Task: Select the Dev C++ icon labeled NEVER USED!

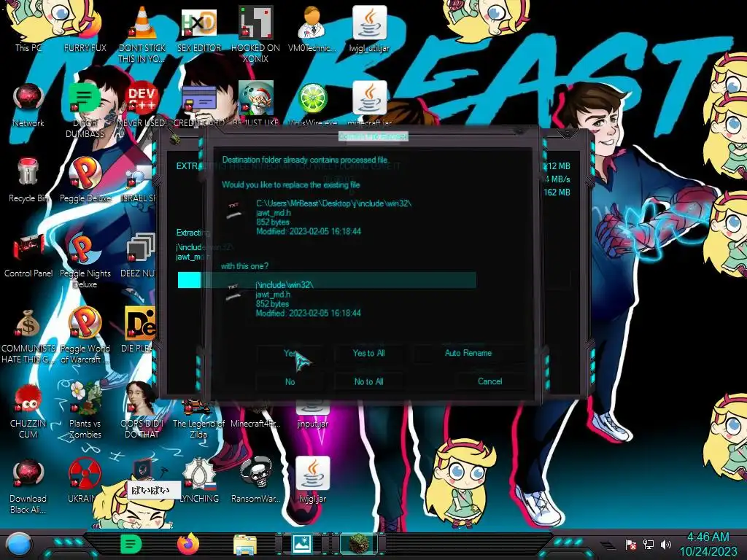Action: pyautogui.click(x=142, y=105)
